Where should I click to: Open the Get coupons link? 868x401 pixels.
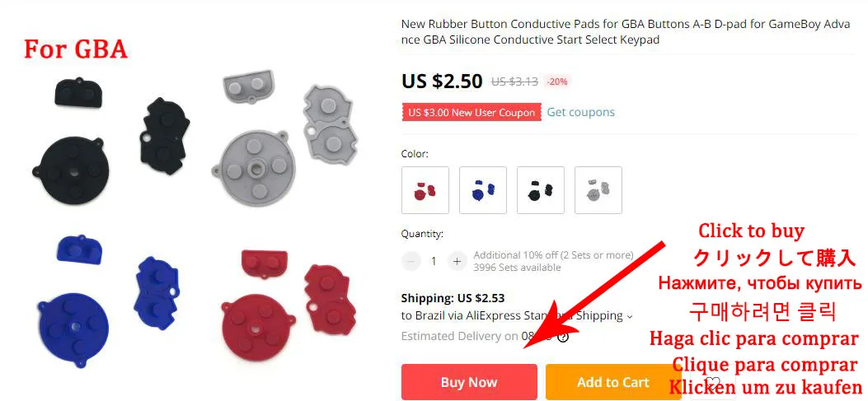click(580, 112)
